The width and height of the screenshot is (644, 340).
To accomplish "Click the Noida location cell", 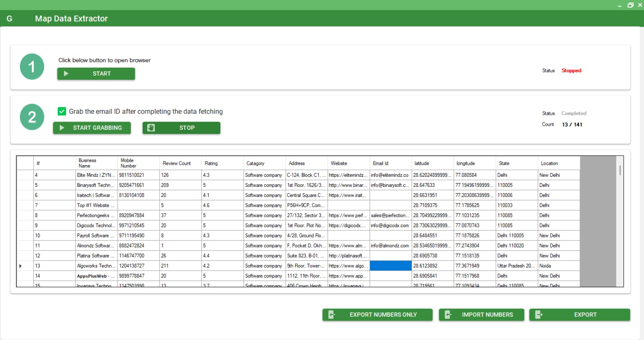I will tap(559, 266).
